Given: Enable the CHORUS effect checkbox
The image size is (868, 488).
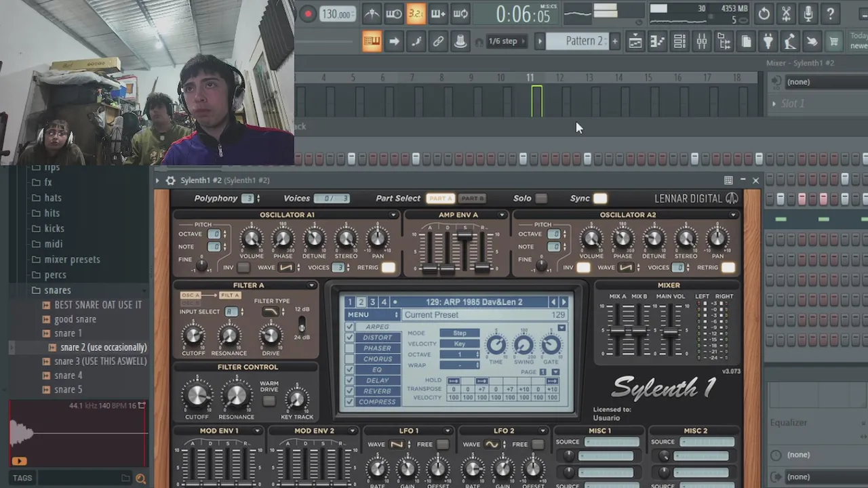Looking at the screenshot, I should (350, 359).
